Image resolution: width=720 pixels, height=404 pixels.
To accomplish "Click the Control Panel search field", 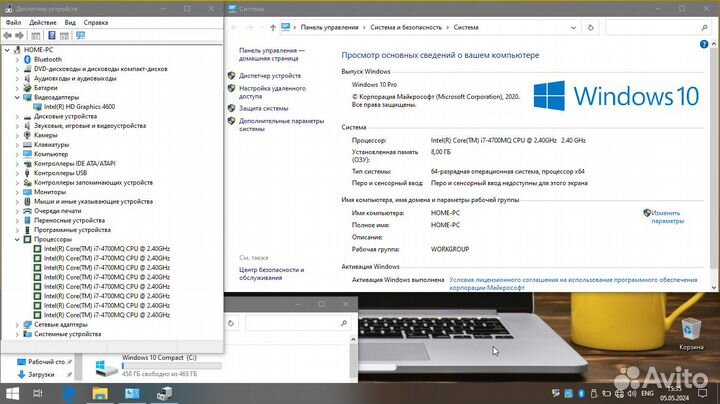I will tap(658, 28).
